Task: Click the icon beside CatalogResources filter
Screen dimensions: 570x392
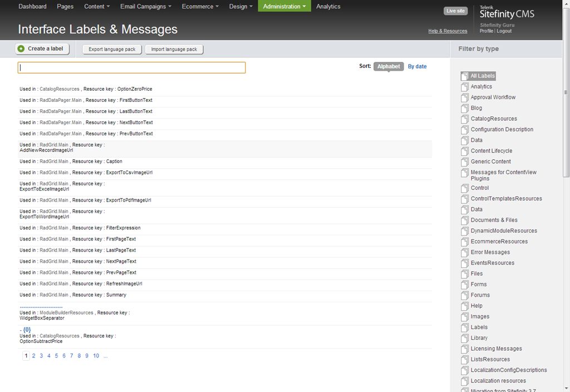Action: [465, 119]
